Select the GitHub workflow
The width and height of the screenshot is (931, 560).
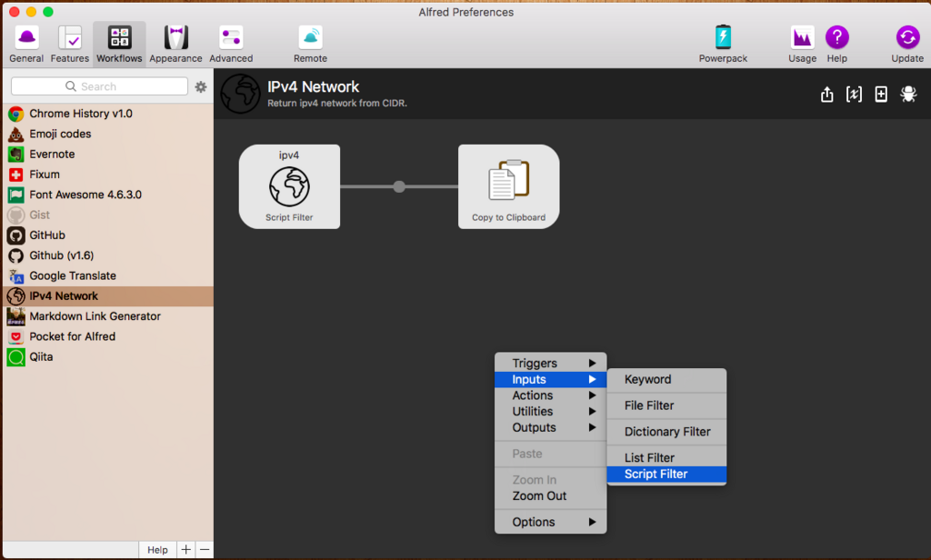click(x=108, y=235)
